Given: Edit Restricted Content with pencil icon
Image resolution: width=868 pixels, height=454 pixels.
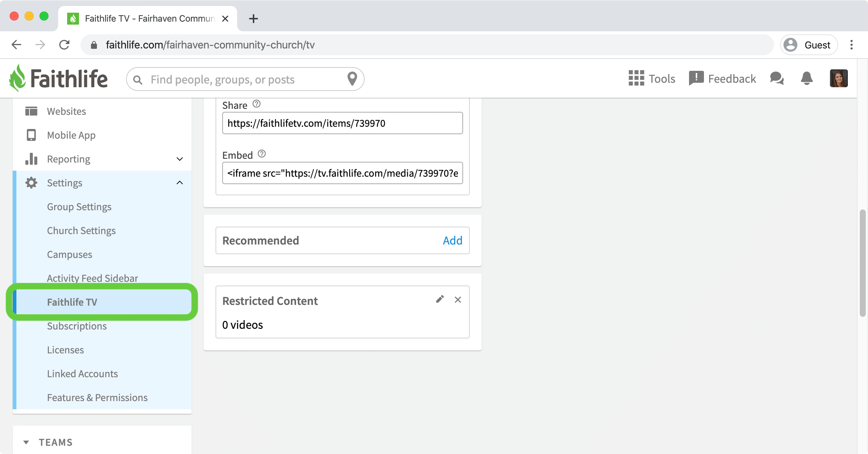Looking at the screenshot, I should (440, 299).
